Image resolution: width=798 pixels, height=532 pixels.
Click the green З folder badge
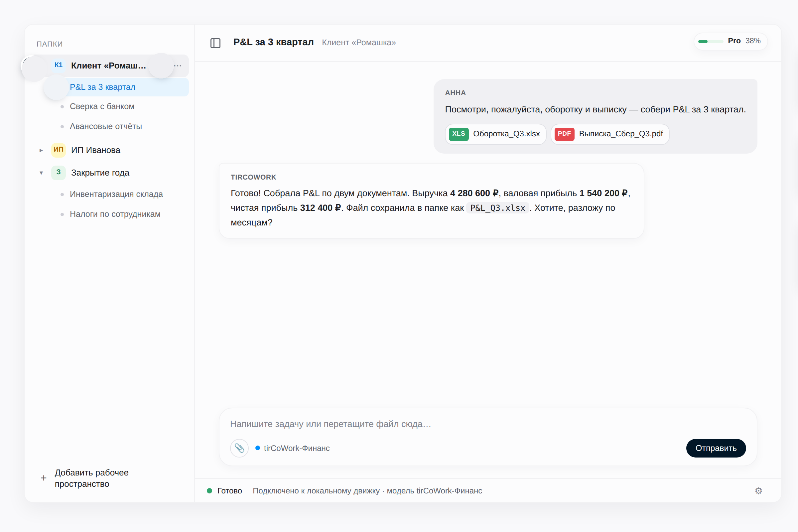click(59, 172)
